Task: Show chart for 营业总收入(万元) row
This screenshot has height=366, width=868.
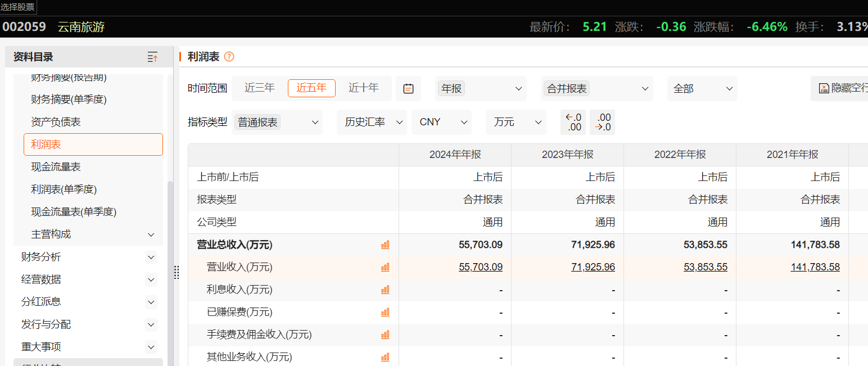Action: tap(385, 245)
